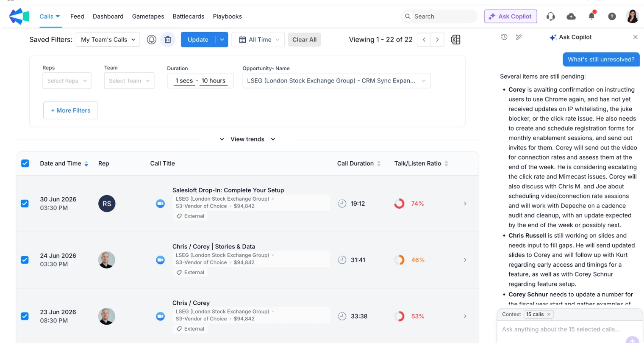Open Copilot chat history icon
Viewport: 644px width, 353px height.
[504, 37]
